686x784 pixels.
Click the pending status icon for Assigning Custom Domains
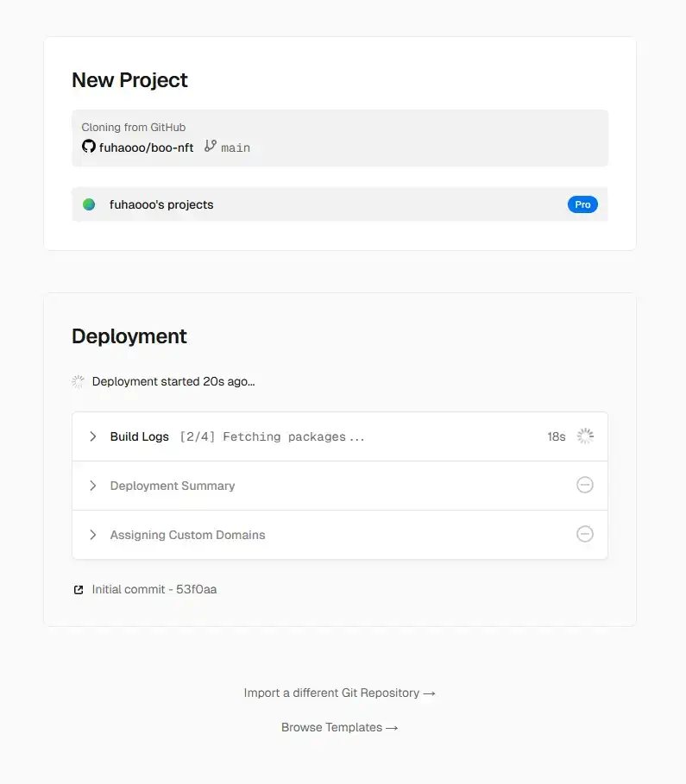point(585,534)
